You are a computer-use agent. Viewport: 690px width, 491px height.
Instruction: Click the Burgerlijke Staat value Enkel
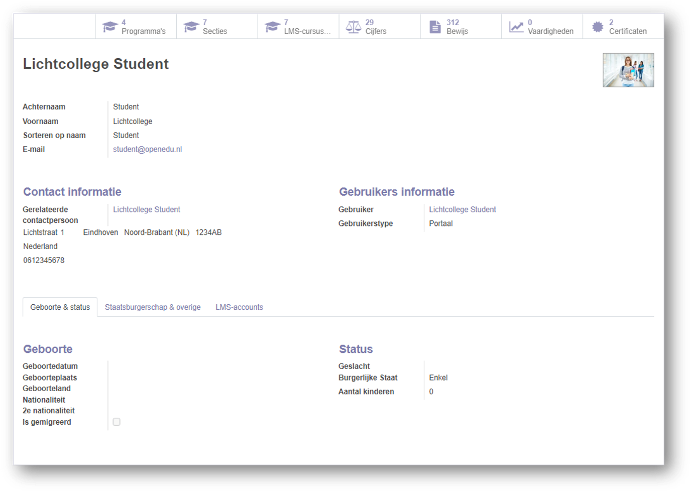[438, 378]
